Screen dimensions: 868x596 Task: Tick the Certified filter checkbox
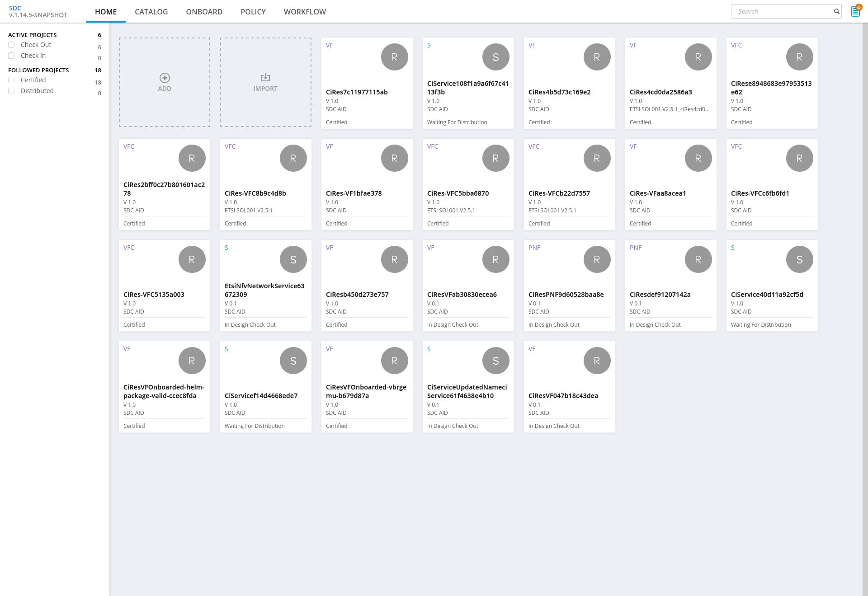(x=11, y=80)
